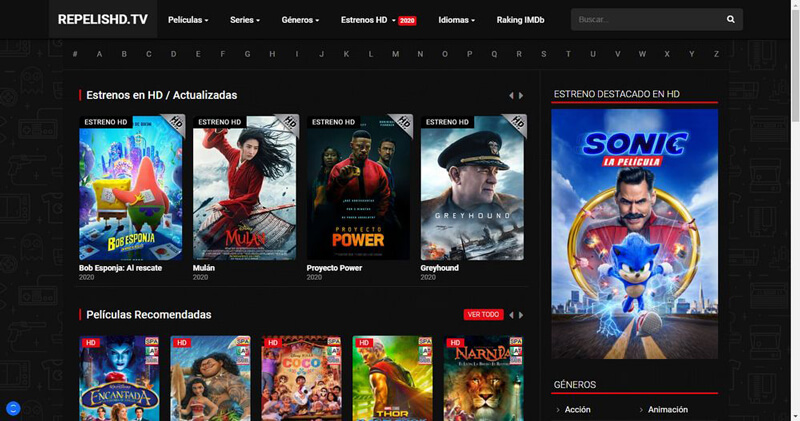Open the Raking IMDb page

pos(520,20)
